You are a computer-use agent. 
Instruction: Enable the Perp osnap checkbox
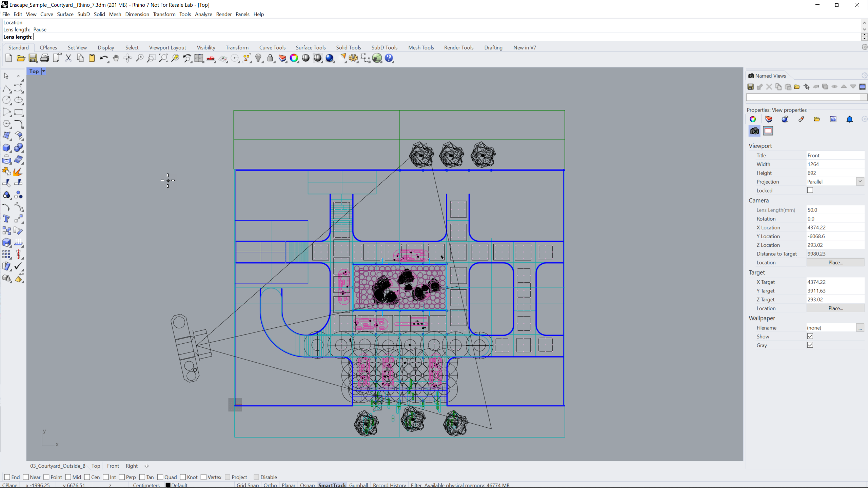pos(122,477)
